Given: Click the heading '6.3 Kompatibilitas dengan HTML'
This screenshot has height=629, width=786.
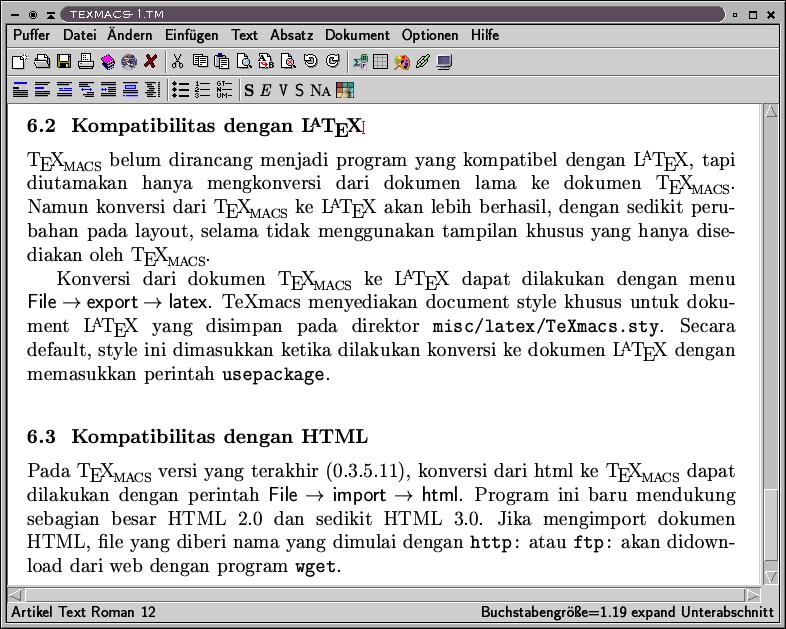Looking at the screenshot, I should tap(197, 437).
